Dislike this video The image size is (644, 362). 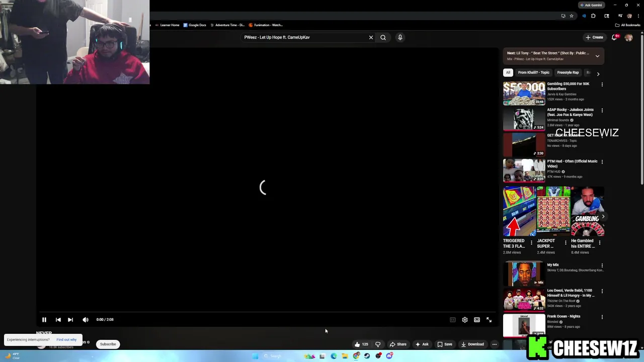378,344
